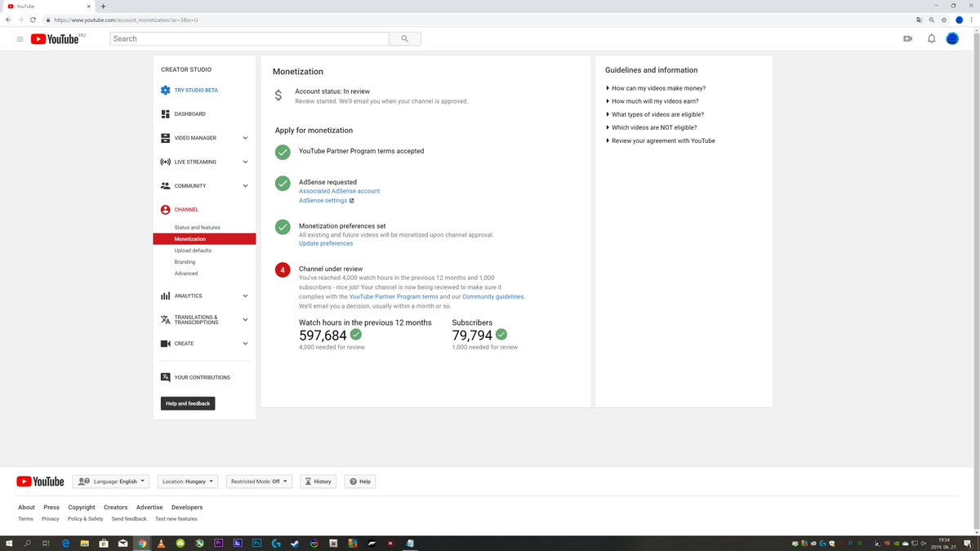
Task: Open the create video camera icon
Action: (907, 38)
